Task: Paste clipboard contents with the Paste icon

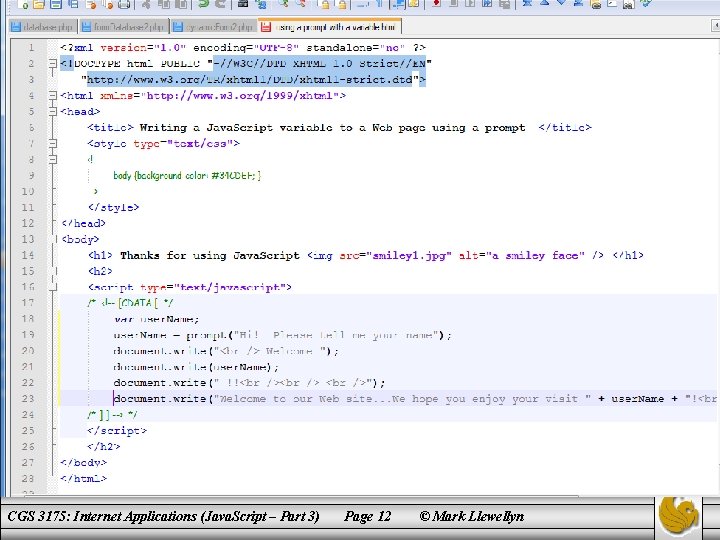Action: 182,4
